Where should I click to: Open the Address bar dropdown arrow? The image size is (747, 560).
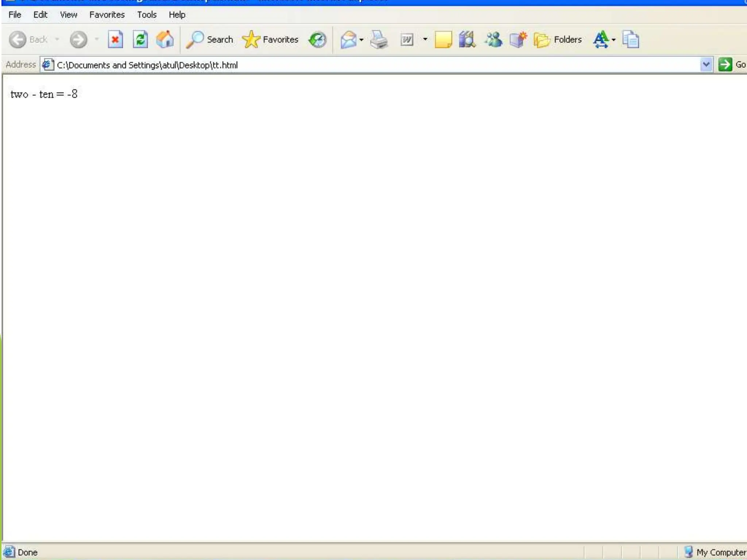(x=706, y=65)
